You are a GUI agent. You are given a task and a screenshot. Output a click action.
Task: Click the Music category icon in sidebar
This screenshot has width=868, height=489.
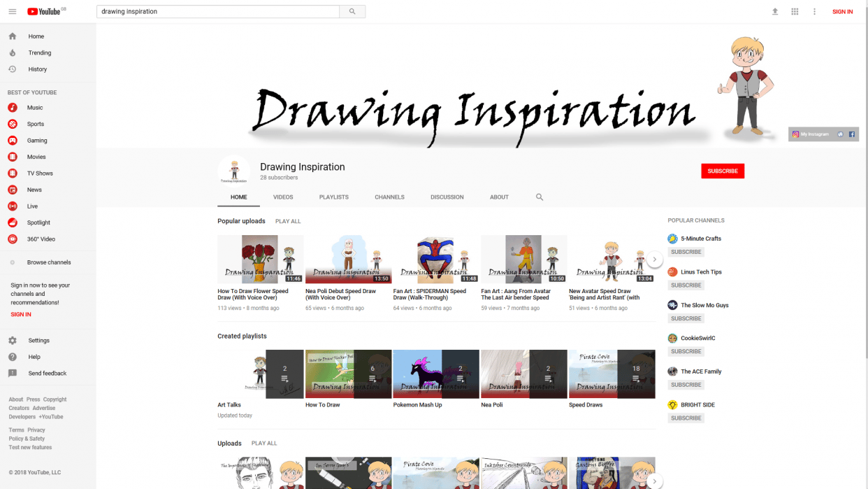[x=10, y=107]
